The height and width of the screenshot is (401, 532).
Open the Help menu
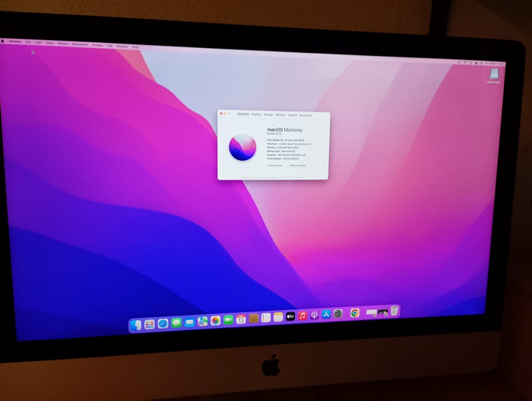[135, 47]
